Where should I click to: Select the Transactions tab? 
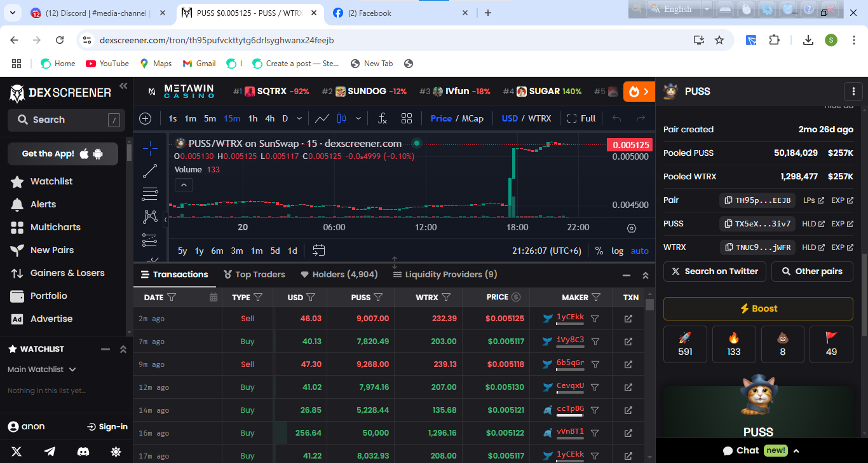click(174, 275)
